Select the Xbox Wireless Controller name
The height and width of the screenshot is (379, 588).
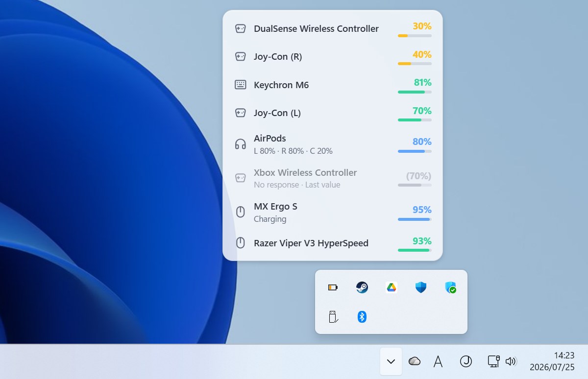point(305,172)
